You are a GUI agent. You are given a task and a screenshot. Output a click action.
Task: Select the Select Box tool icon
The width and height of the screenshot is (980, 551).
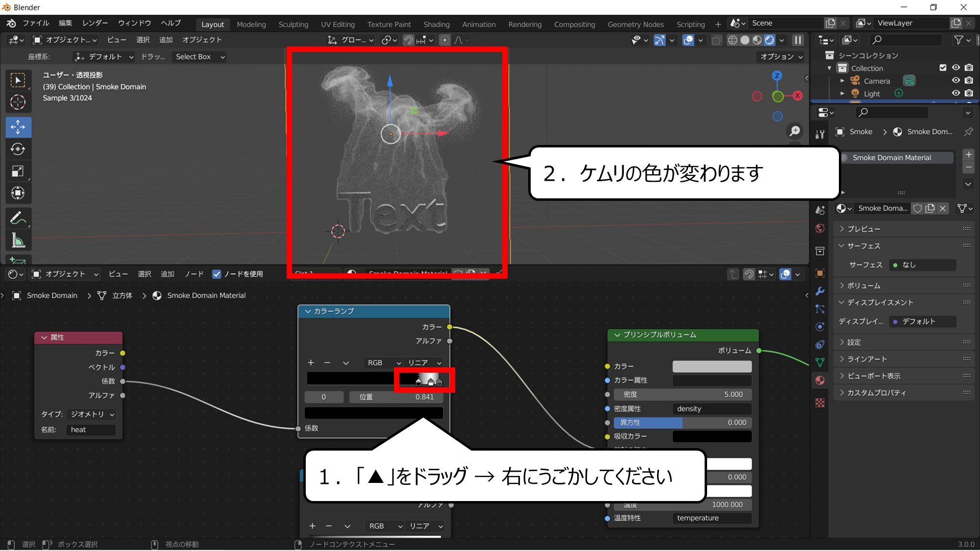click(18, 80)
